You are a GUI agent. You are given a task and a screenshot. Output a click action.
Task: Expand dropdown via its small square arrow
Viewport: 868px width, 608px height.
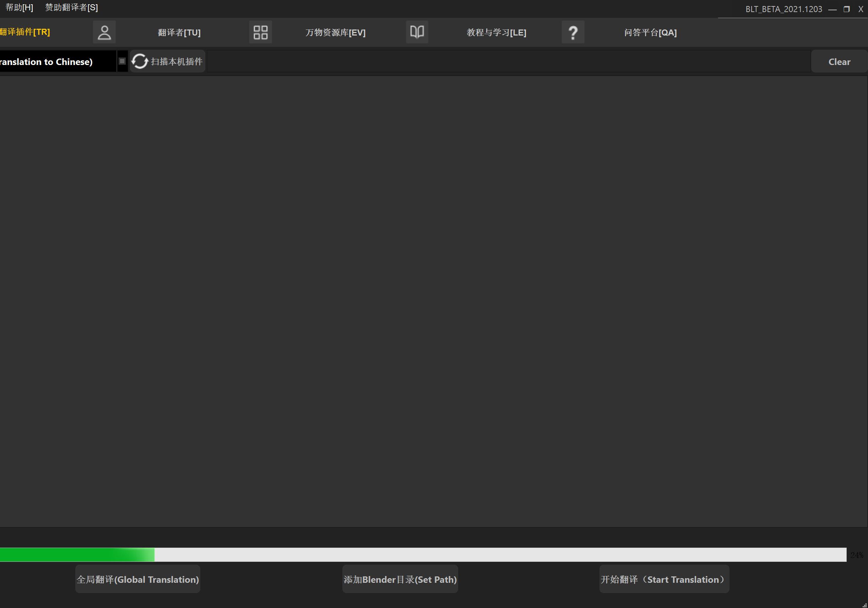[x=122, y=61]
